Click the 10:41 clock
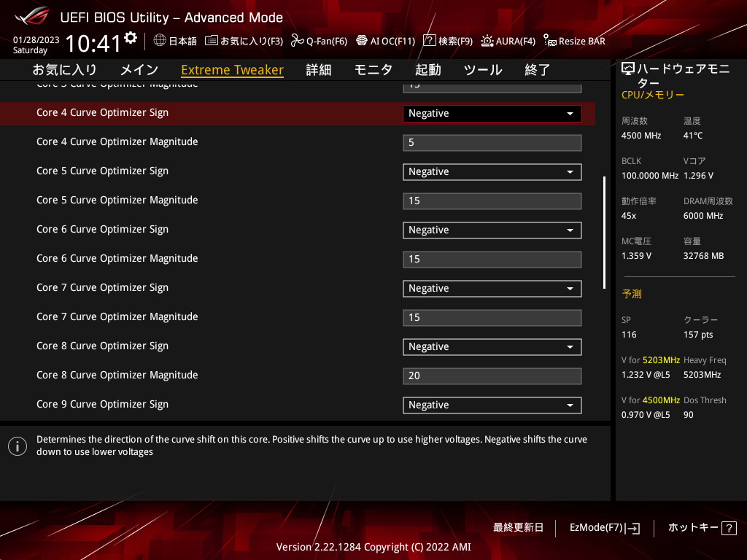The width and height of the screenshot is (747, 560). click(x=93, y=44)
